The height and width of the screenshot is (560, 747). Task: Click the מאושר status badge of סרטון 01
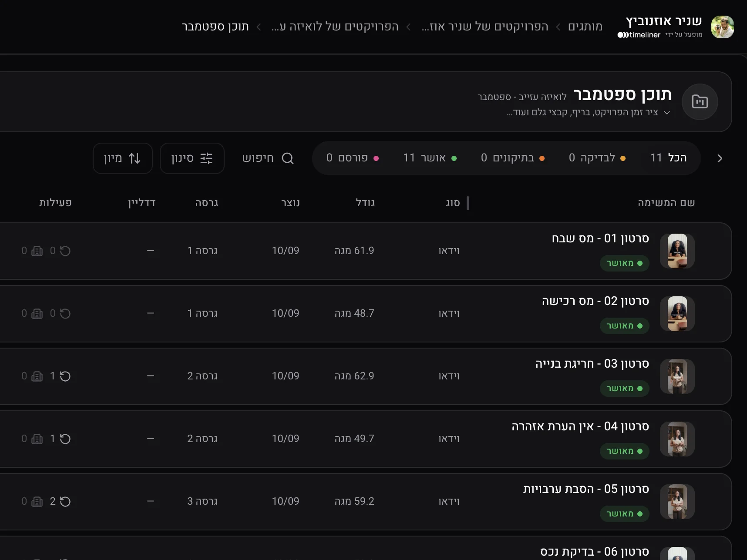pyautogui.click(x=625, y=263)
